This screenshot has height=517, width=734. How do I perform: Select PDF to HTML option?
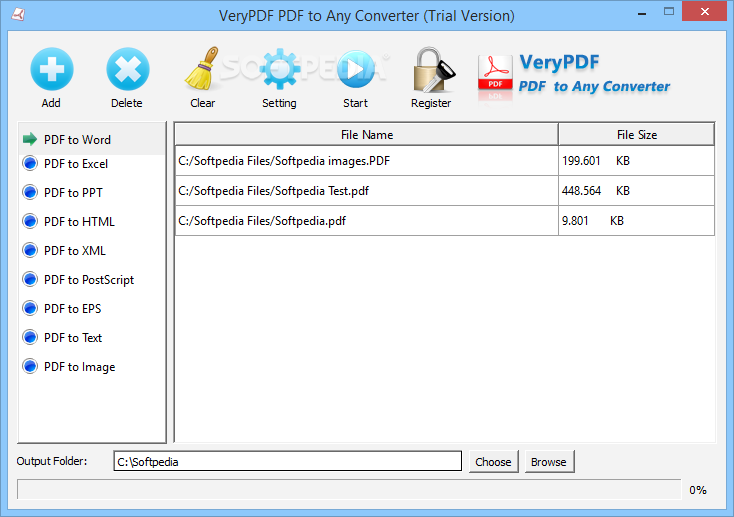(68, 222)
